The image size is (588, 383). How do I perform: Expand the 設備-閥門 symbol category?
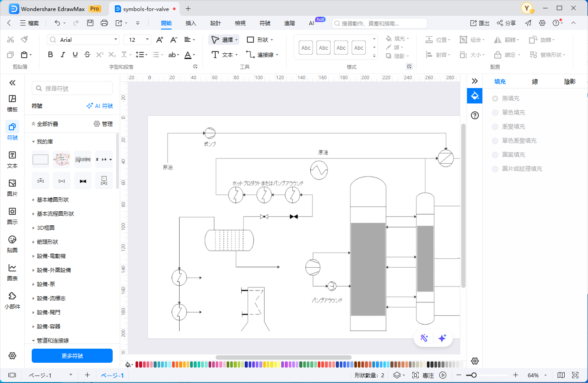click(48, 313)
